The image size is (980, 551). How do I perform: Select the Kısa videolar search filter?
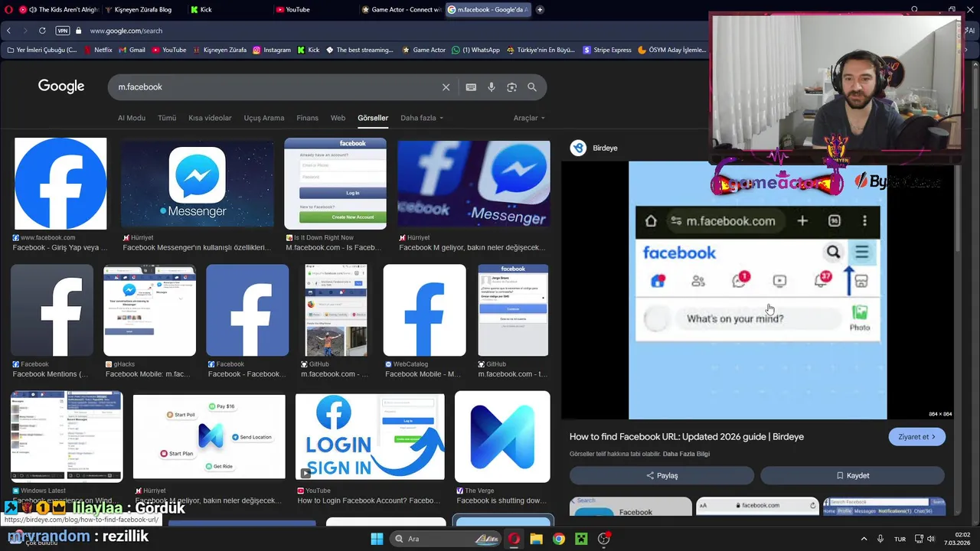click(210, 118)
